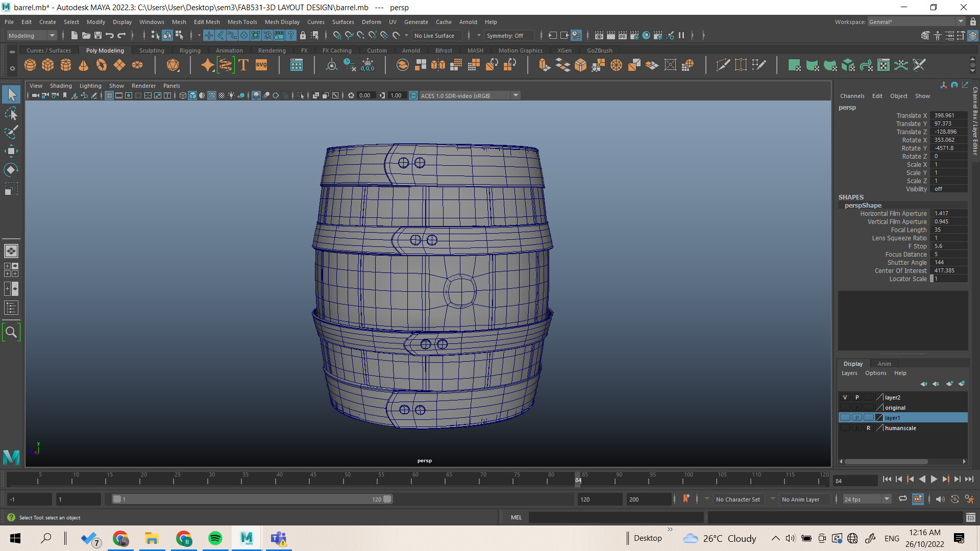Screen dimensions: 980x551
Task: Enable visibility checkbox for the original layer
Action: point(845,407)
